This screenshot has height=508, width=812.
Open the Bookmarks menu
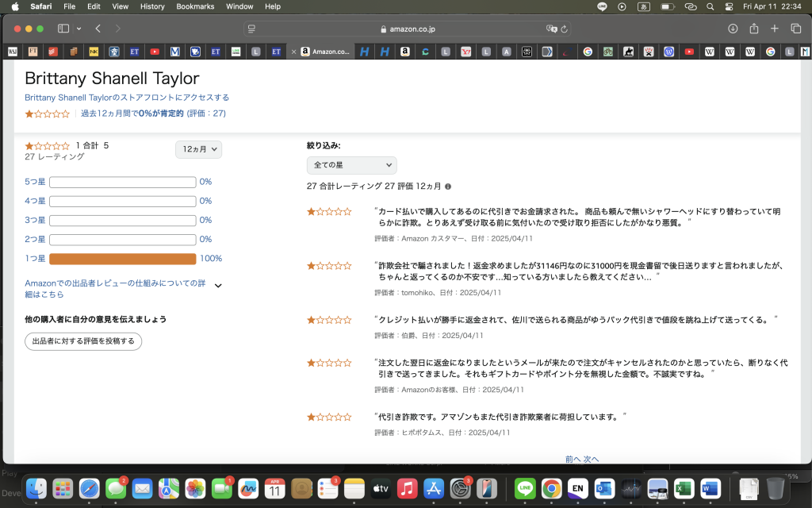195,6
